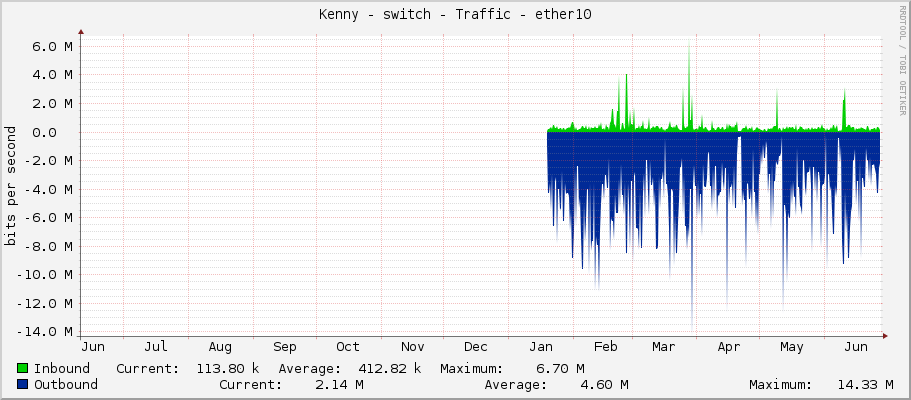This screenshot has width=911, height=400.
Task: Click the 'bits per second' axis label
Action: (x=10, y=186)
